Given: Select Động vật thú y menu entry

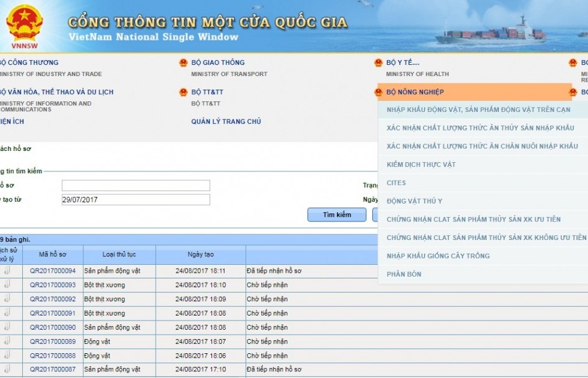Looking at the screenshot, I should coord(414,201).
